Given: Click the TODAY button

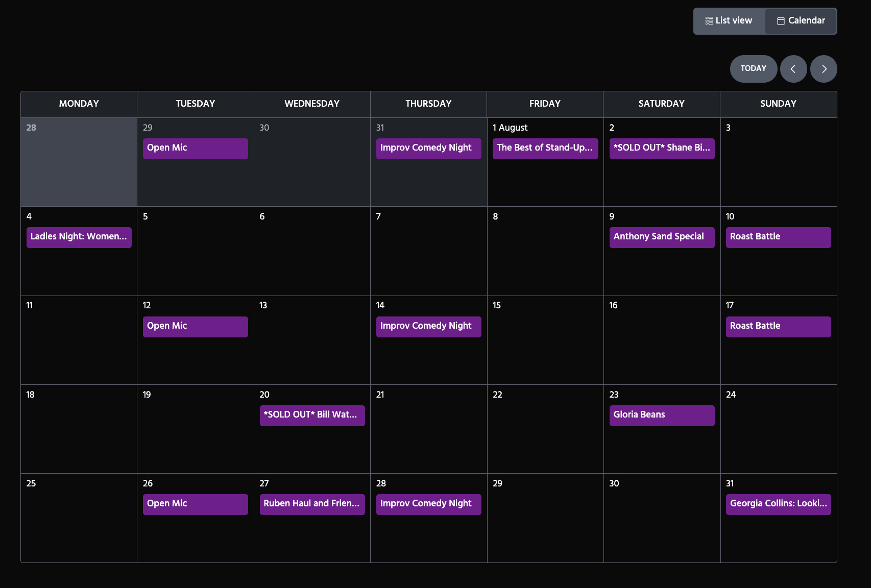Looking at the screenshot, I should pos(754,68).
